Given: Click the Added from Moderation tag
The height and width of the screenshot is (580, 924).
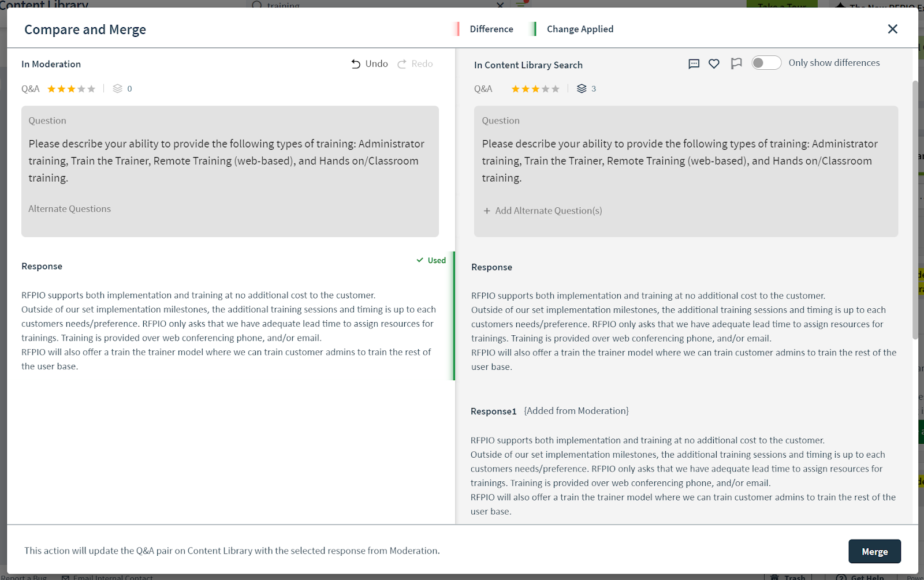Looking at the screenshot, I should (x=576, y=411).
